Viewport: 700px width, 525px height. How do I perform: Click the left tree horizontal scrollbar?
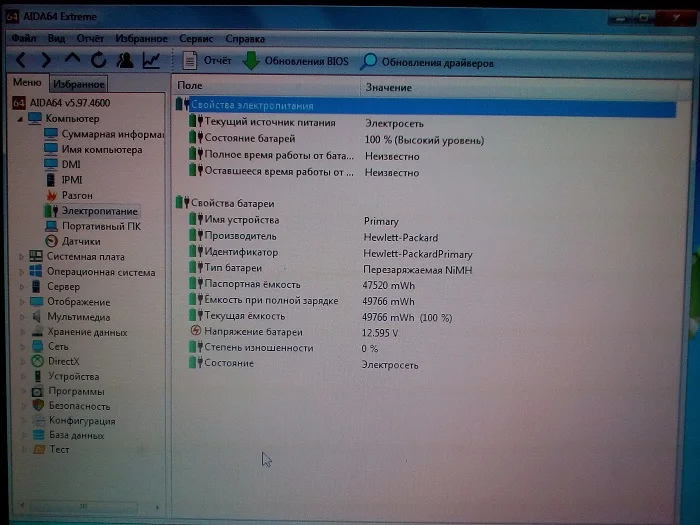(x=83, y=506)
